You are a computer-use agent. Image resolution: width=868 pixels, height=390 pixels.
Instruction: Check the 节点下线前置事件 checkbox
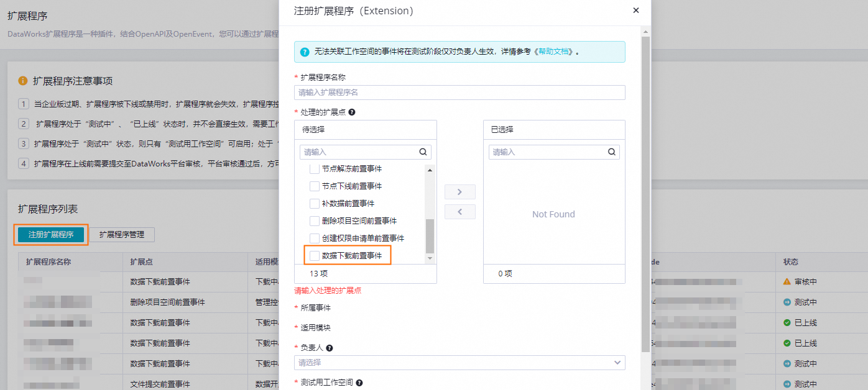[x=315, y=186]
